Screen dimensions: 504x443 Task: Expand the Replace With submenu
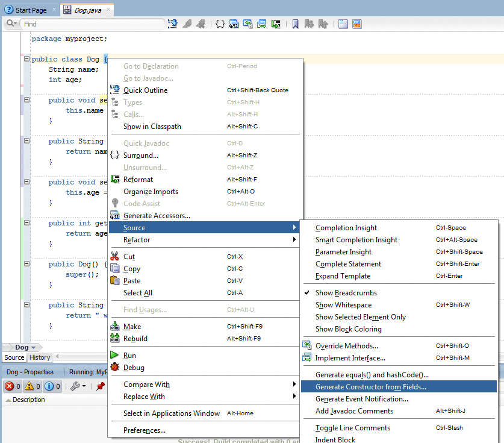click(204, 397)
